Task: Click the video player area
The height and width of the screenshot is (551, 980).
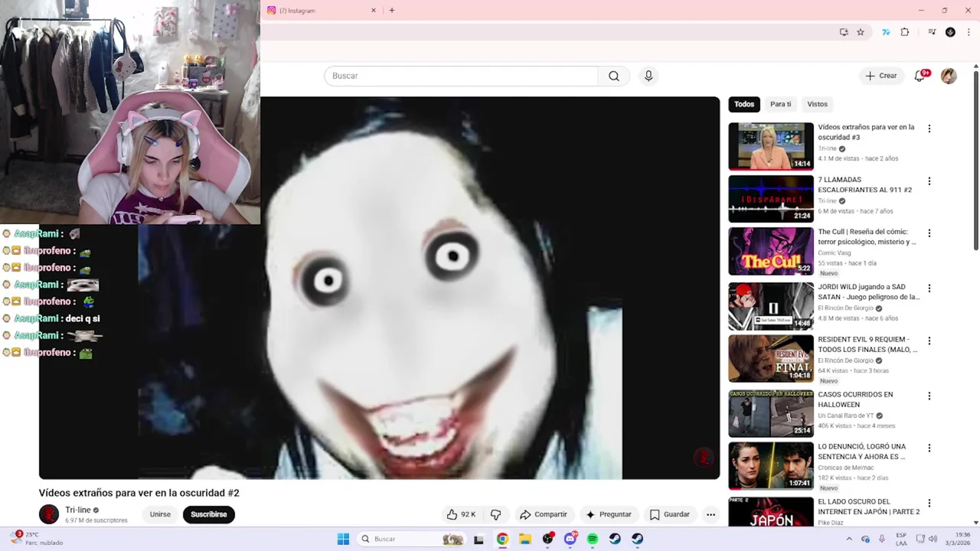Action: [x=380, y=288]
